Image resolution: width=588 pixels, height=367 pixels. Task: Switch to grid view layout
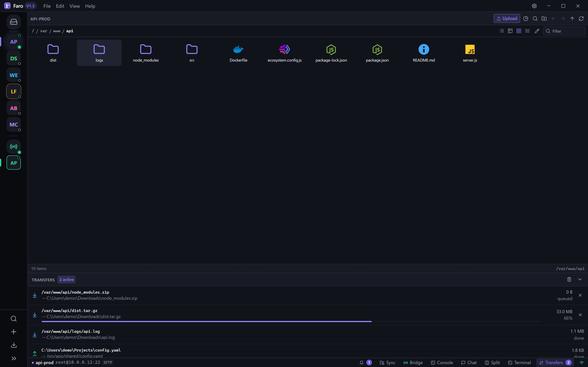[x=519, y=31]
